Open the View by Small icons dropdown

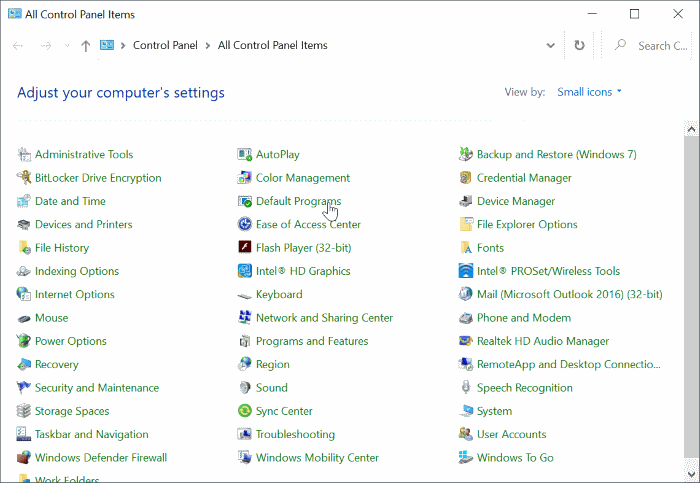589,92
